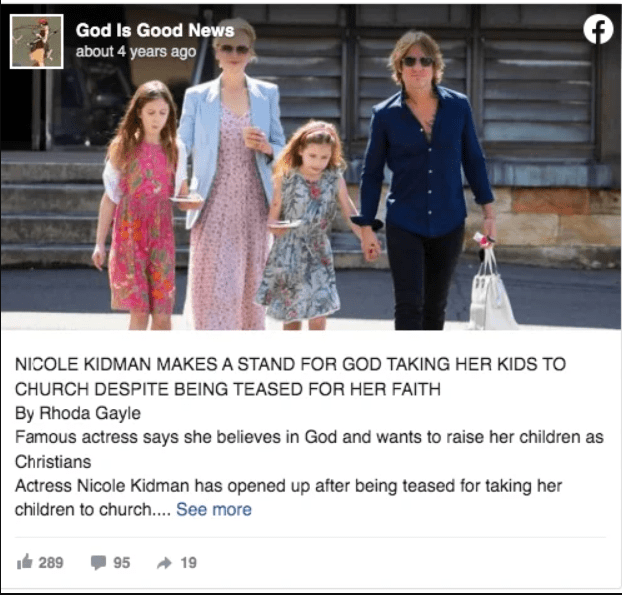622x595 pixels.
Task: Click the comment bubble icon
Action: (x=98, y=562)
